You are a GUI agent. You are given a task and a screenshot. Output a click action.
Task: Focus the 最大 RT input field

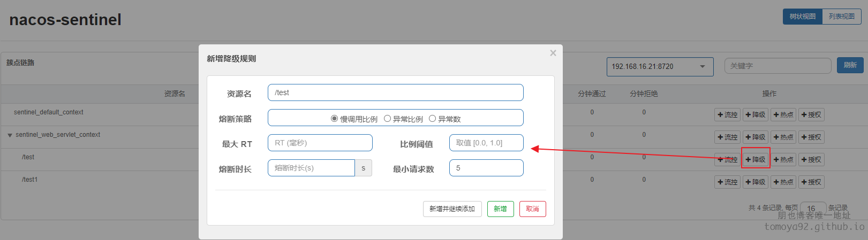320,143
